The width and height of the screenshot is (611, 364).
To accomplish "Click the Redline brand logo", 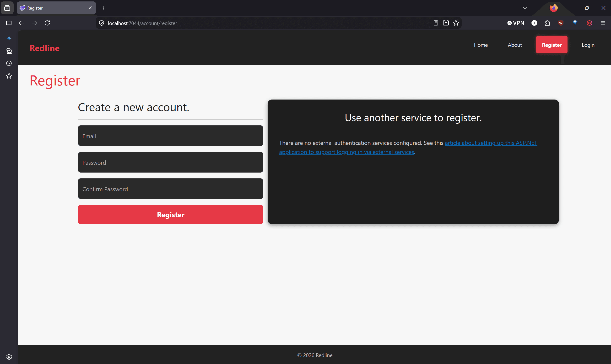I will (x=44, y=48).
